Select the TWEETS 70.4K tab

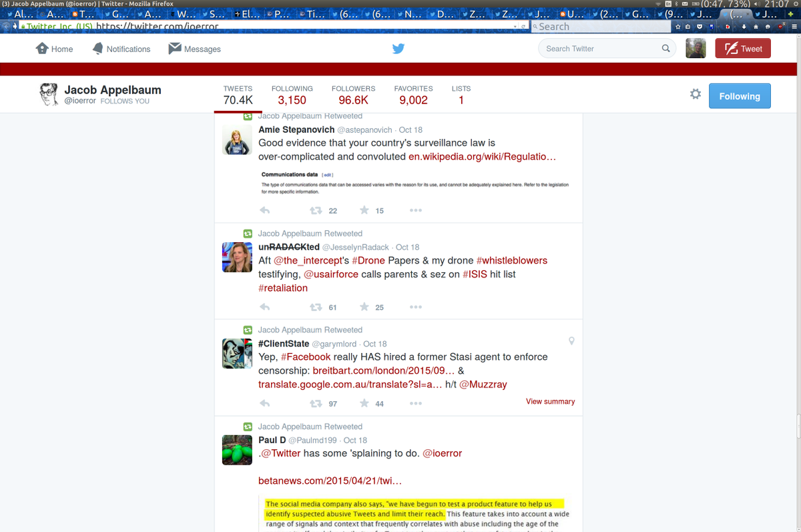click(x=238, y=95)
